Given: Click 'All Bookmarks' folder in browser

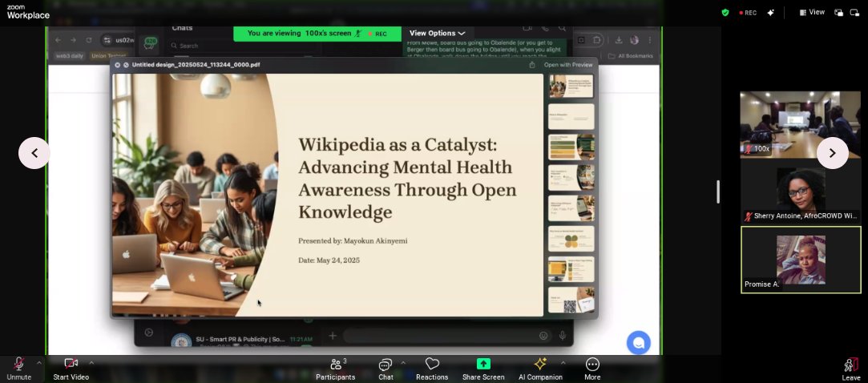Looking at the screenshot, I should (631, 56).
